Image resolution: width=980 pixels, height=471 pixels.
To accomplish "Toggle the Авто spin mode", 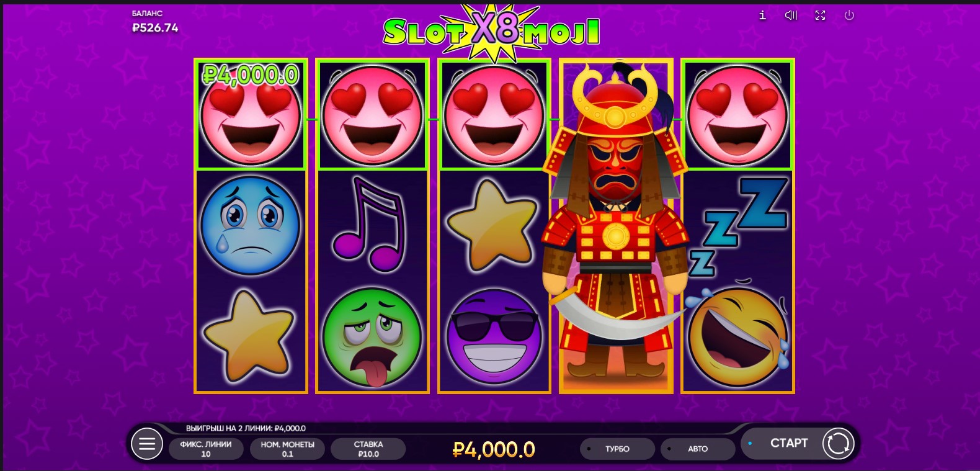I will (x=698, y=449).
